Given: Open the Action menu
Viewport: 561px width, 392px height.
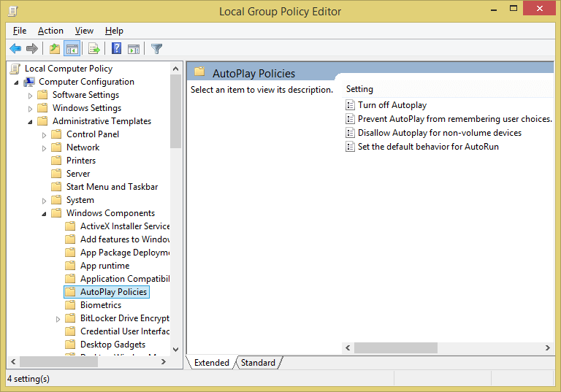Looking at the screenshot, I should click(51, 31).
